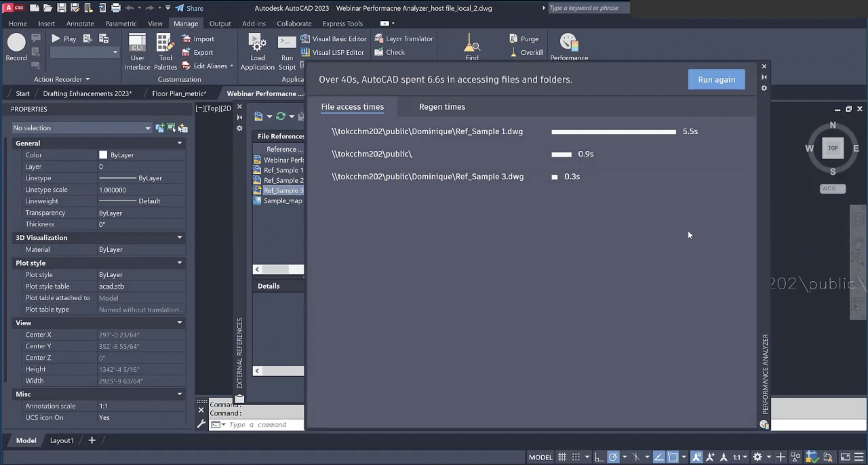Click the Find non-purgeable items tool
This screenshot has width=868, height=465.
click(472, 47)
